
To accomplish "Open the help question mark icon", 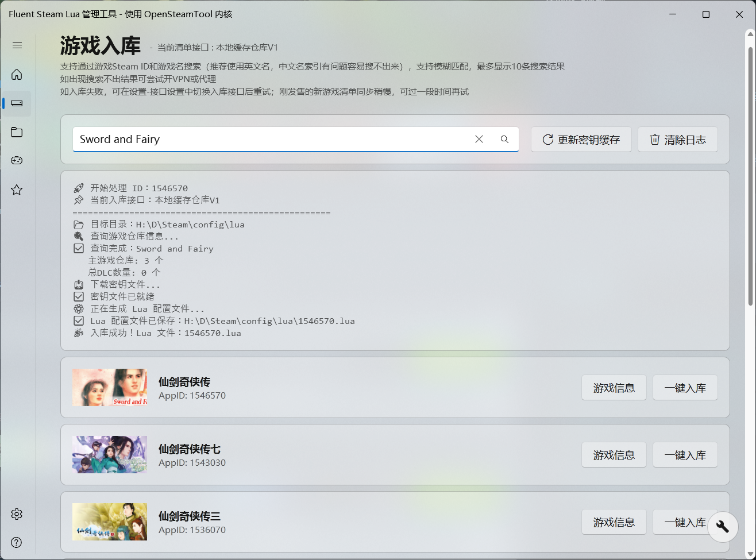I will click(17, 543).
